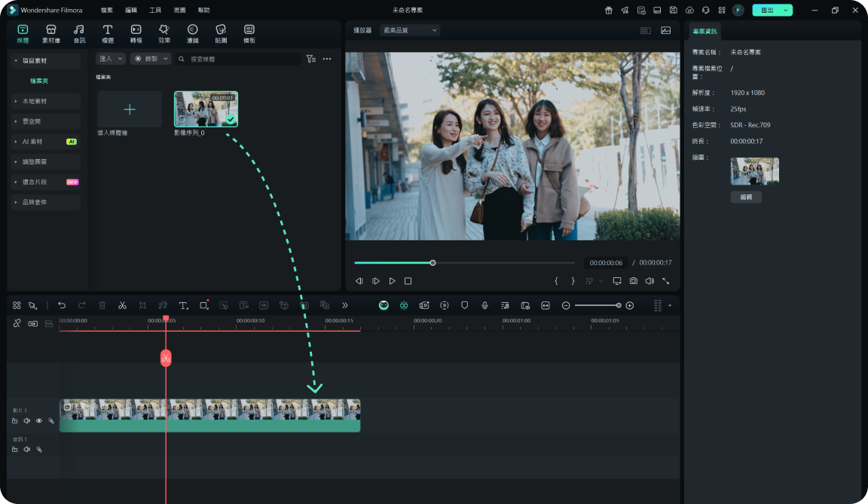Split the clip with the scissors tool

point(122,305)
